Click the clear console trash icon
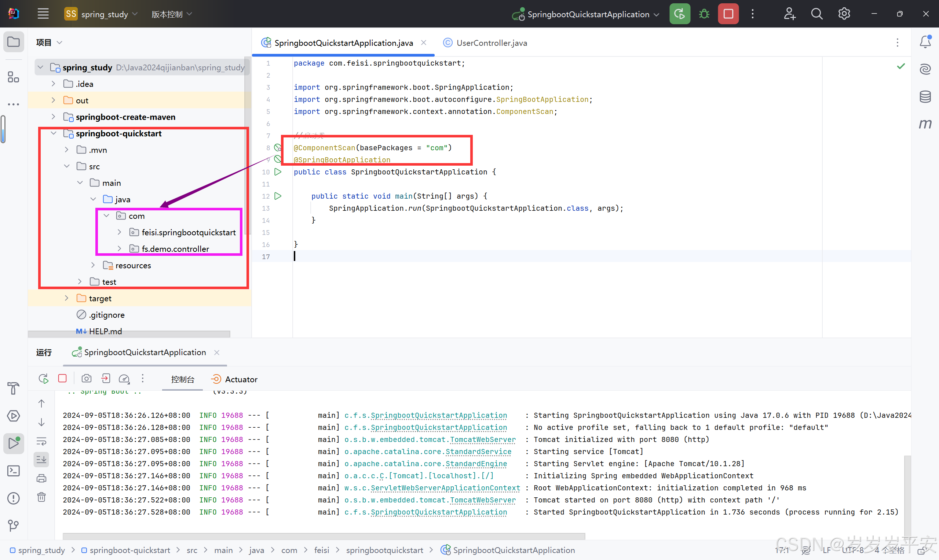 coord(41,497)
